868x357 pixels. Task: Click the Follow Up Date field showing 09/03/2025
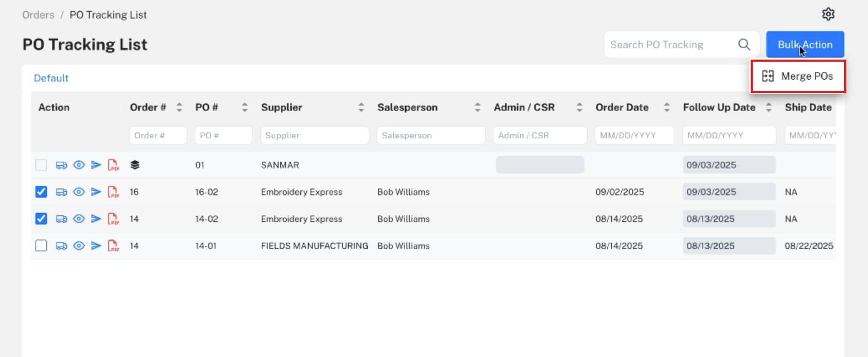click(728, 165)
